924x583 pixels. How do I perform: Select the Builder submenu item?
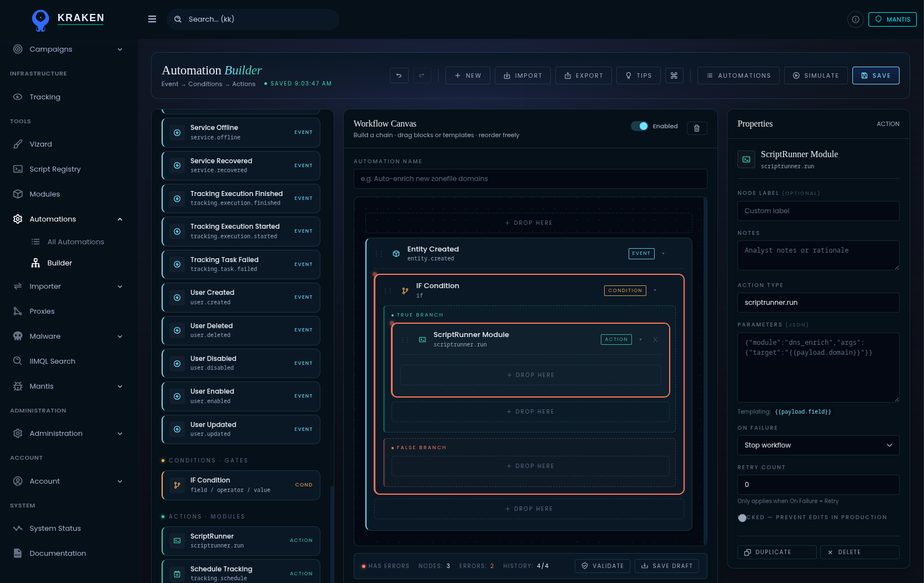click(59, 263)
